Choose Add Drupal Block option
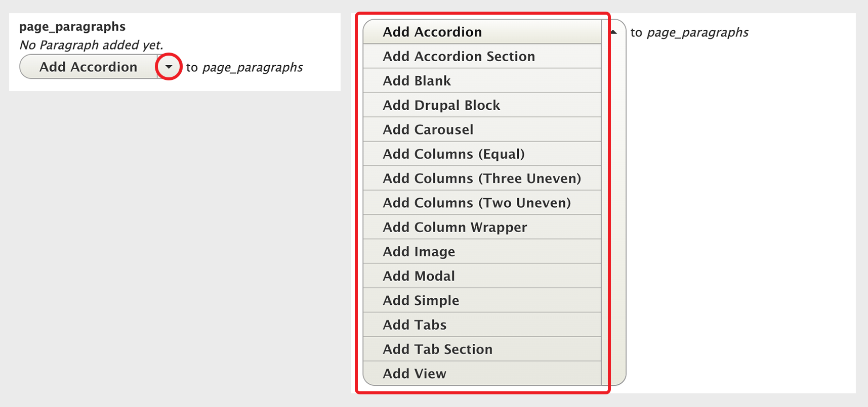The width and height of the screenshot is (868, 407). tap(482, 105)
